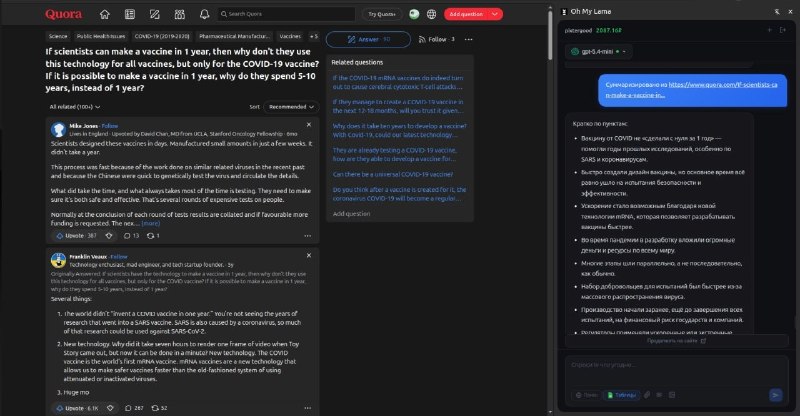Click the send message arrow in chat

coord(774,395)
